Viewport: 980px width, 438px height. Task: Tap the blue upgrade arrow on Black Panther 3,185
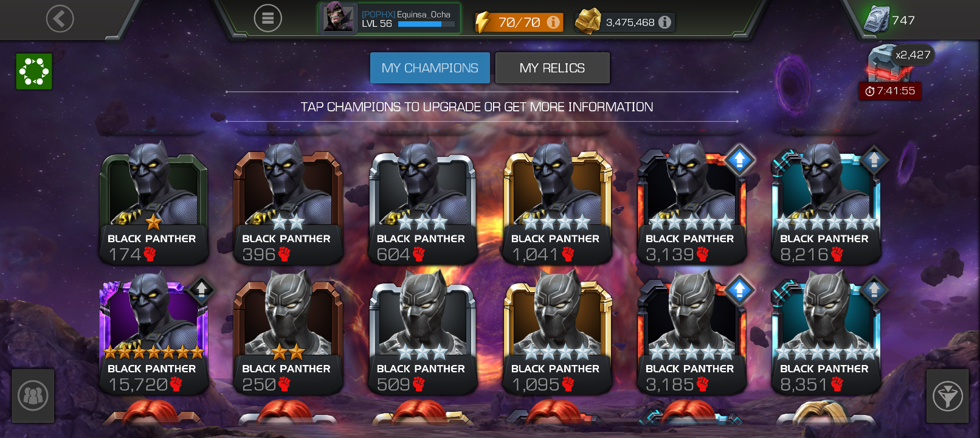[739, 290]
